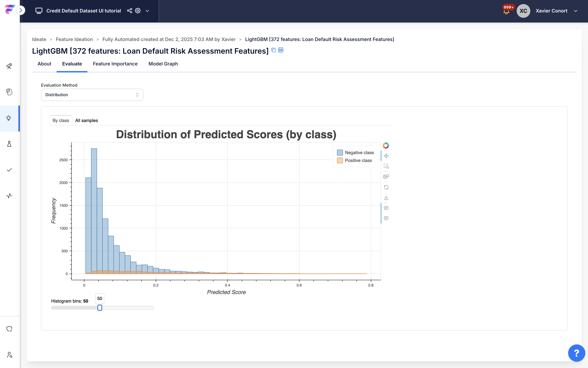Click the Bokeh logo icon
588x368 pixels.
coord(386,146)
